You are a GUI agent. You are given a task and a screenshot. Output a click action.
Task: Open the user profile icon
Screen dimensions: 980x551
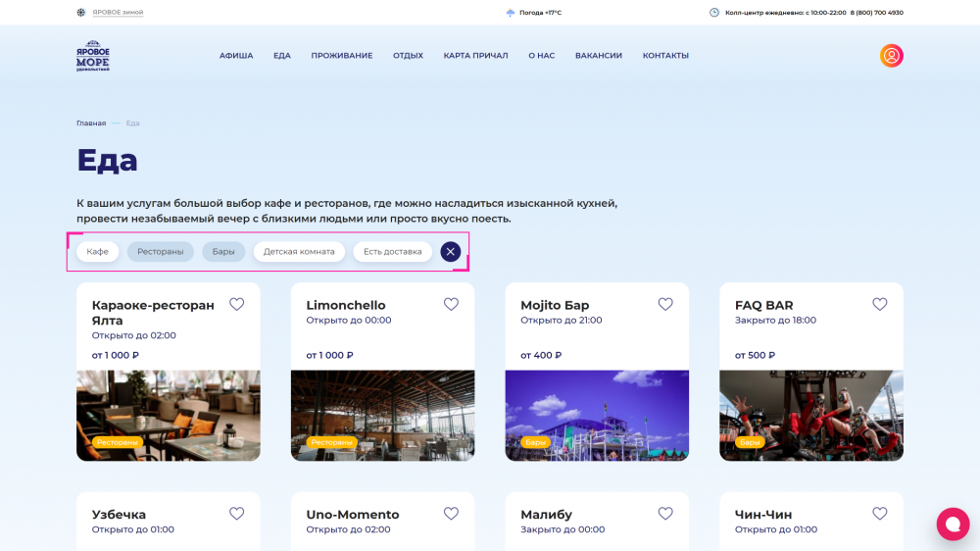891,56
